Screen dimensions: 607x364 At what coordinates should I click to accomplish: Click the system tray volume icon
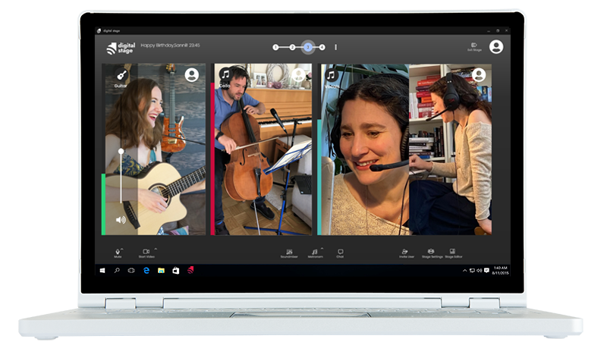point(480,271)
